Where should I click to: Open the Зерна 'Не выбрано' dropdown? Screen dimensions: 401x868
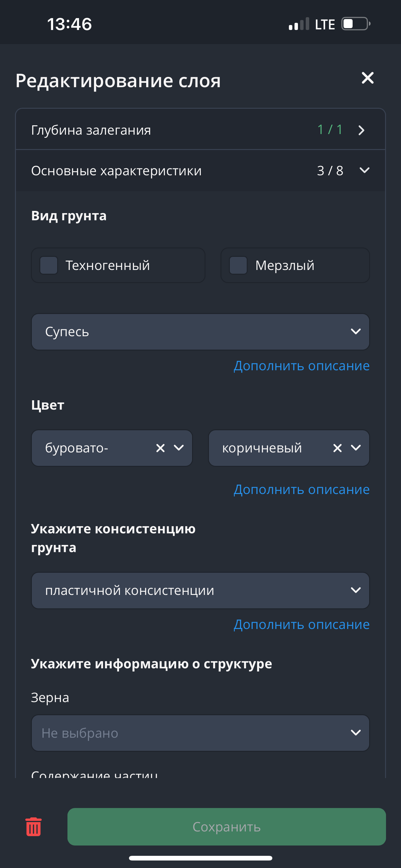[x=200, y=733]
